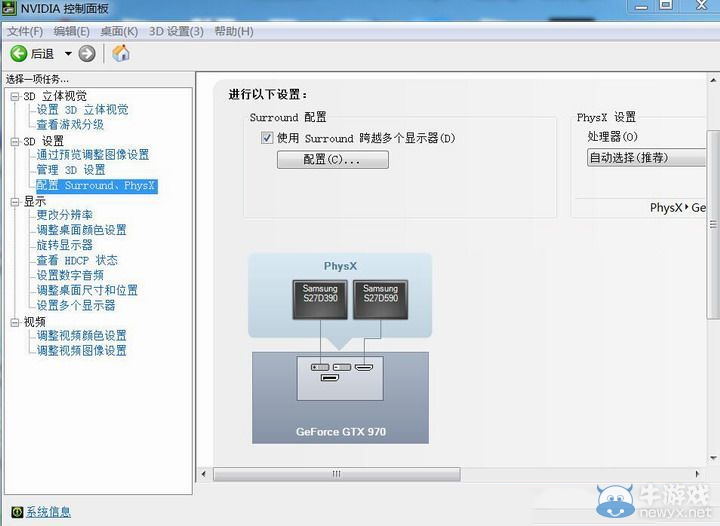Click the horizontal scrollbar left arrow
Image resolution: width=720 pixels, height=526 pixels.
pyautogui.click(x=204, y=474)
